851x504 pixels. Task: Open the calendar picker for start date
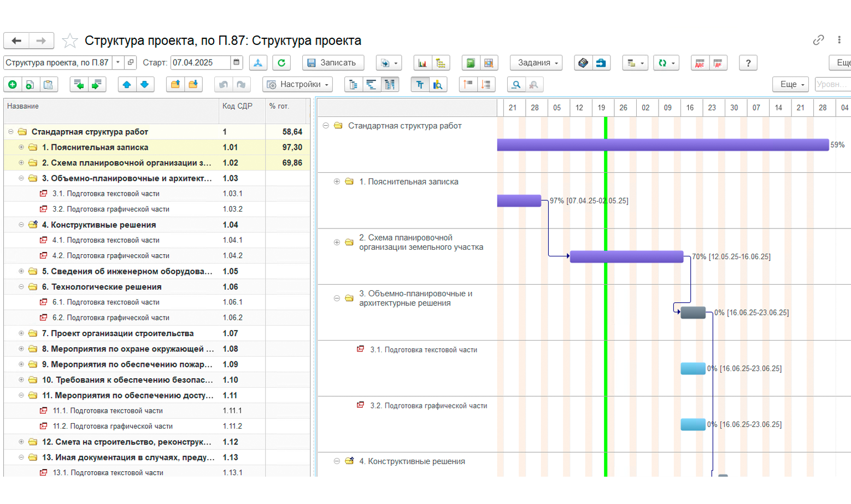(x=237, y=62)
